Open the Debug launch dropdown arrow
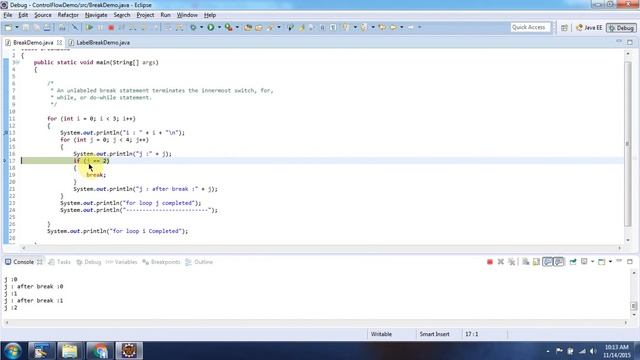This screenshot has height=360, width=640. (x=201, y=27)
